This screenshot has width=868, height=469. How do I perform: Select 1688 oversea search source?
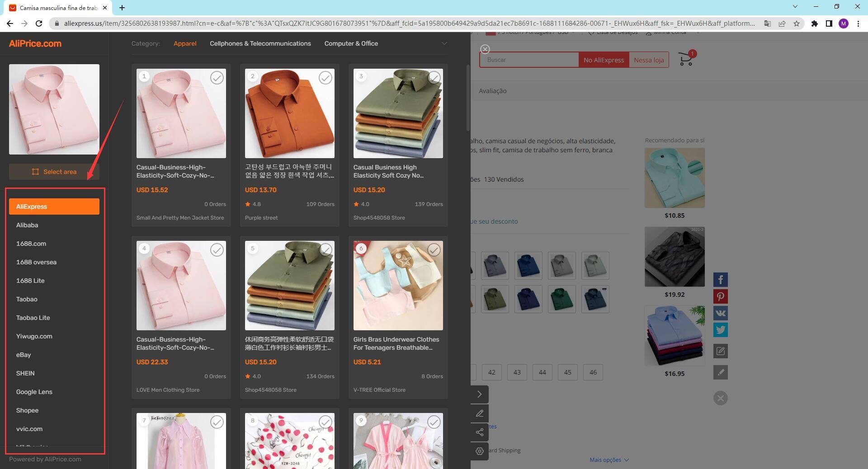pos(54,262)
